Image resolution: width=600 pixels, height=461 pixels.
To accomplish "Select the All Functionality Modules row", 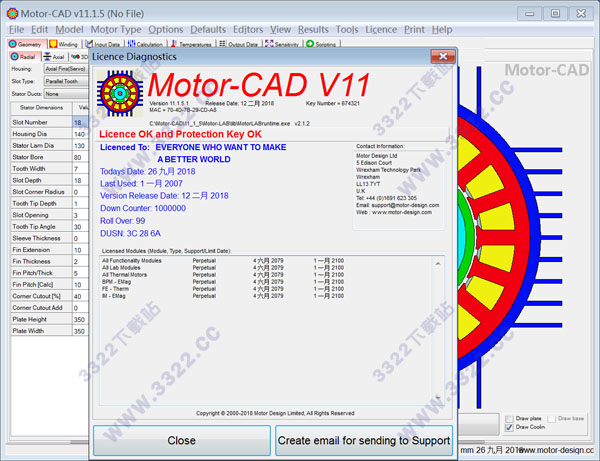I will (223, 261).
